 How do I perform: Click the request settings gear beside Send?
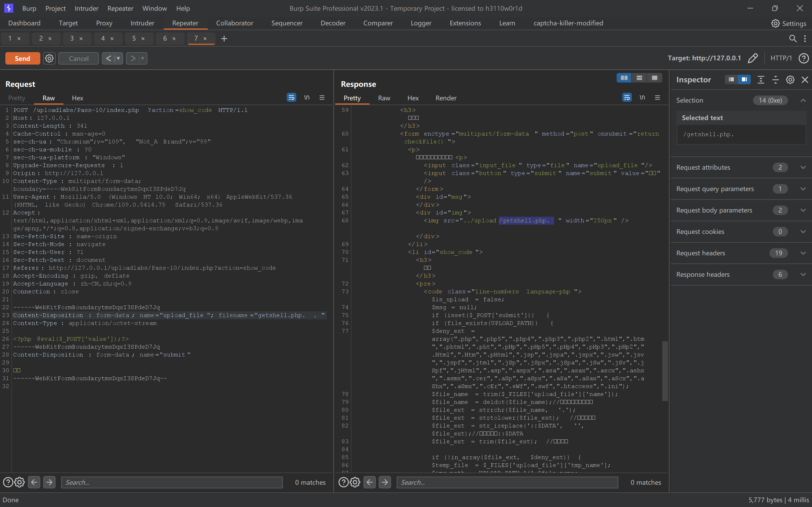49,58
